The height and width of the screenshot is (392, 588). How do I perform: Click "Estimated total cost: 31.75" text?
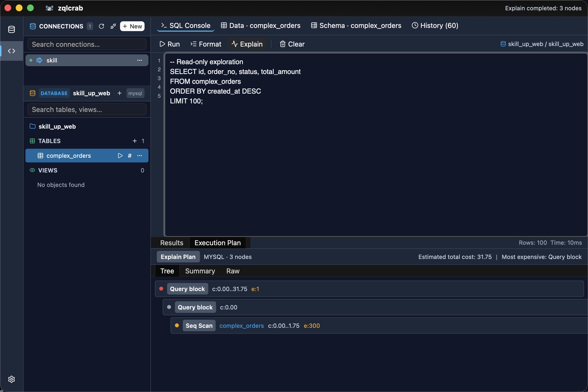[x=455, y=257]
